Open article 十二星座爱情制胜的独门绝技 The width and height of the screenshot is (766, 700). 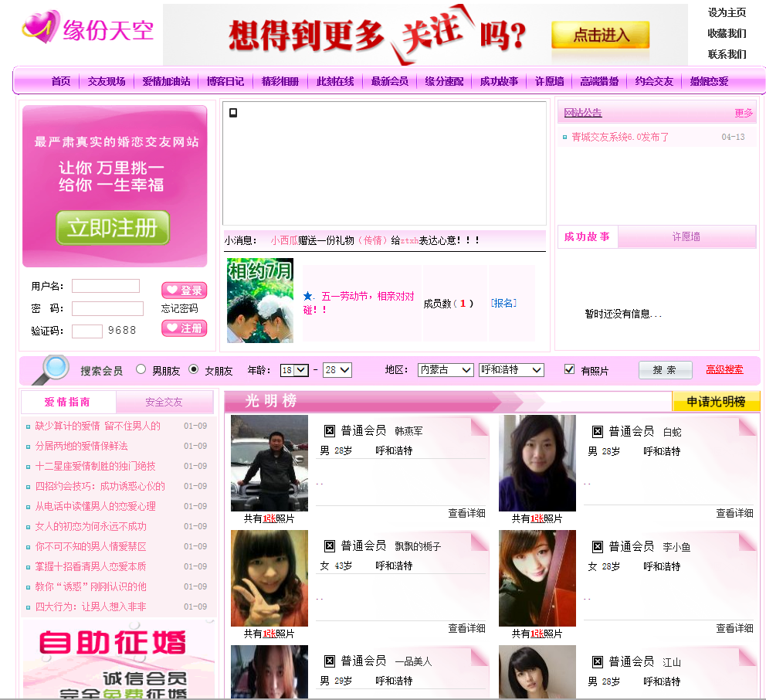click(95, 466)
